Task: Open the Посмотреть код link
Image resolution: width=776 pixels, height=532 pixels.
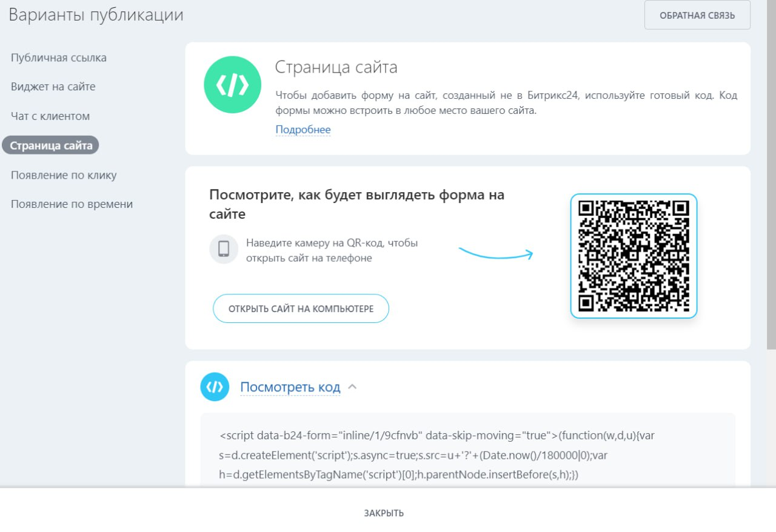Action: click(x=290, y=387)
